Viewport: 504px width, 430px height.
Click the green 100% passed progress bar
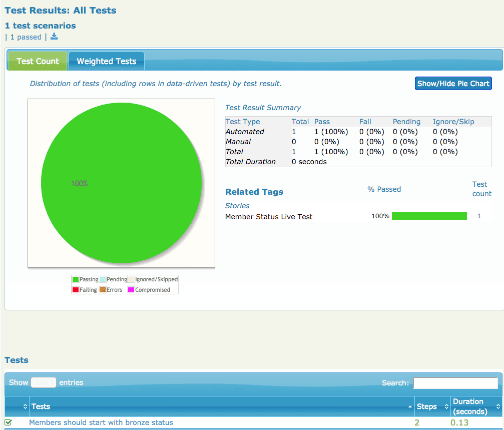429,216
